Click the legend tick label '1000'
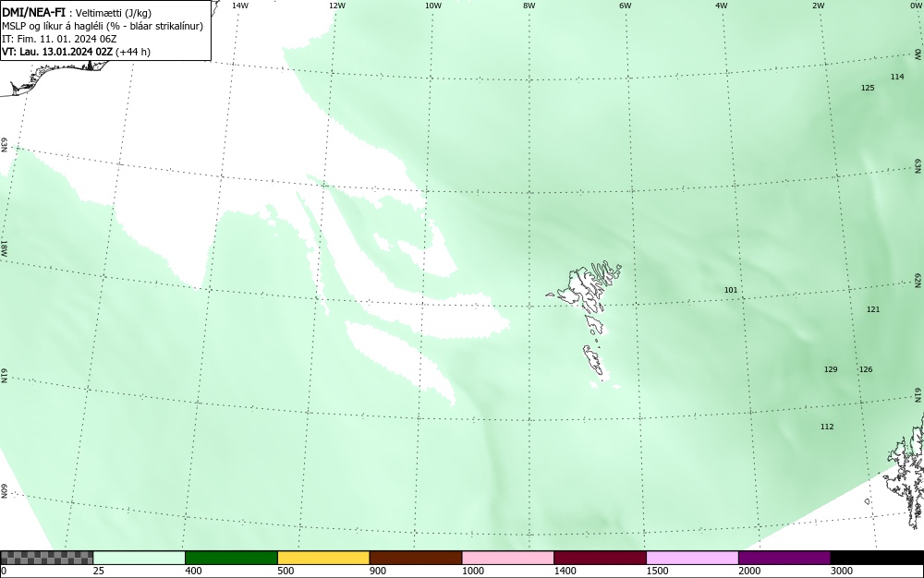Image resolution: width=924 pixels, height=578 pixels. pos(472,571)
